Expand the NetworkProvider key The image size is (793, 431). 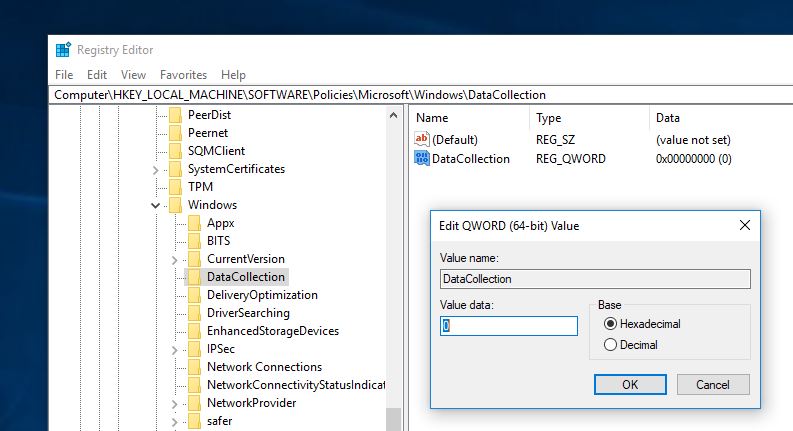point(174,404)
